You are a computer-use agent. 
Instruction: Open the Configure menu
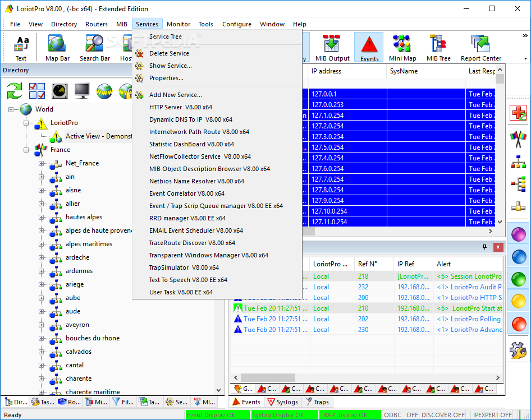(237, 24)
